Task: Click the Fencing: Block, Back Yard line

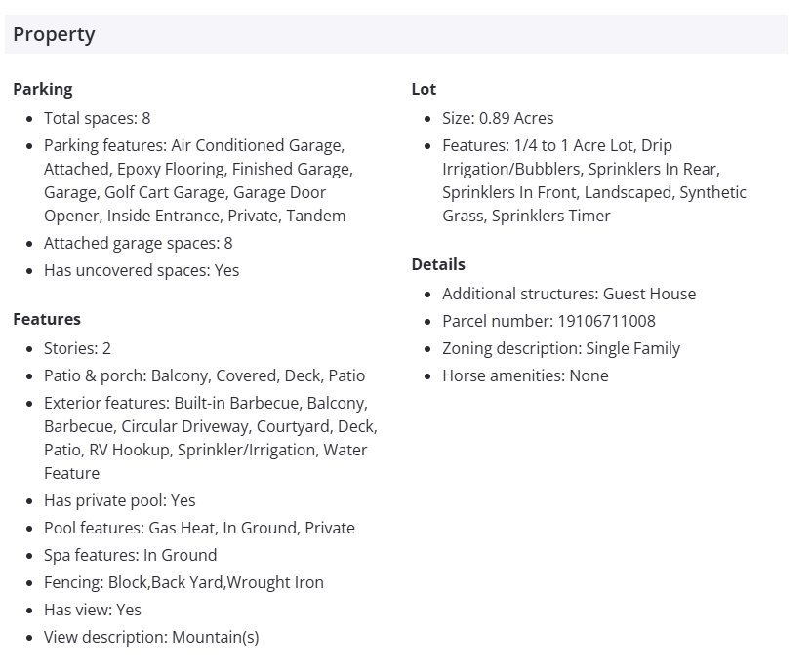Action: pos(183,582)
